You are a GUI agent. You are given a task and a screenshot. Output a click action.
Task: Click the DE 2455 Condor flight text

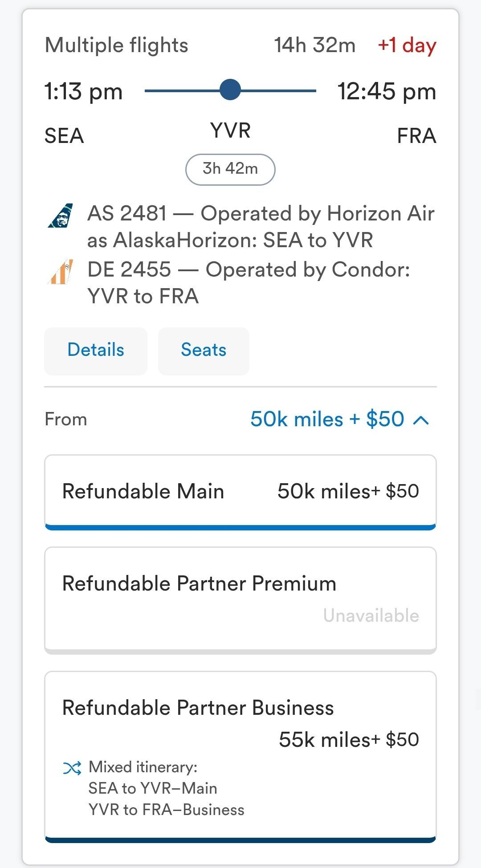(x=249, y=283)
